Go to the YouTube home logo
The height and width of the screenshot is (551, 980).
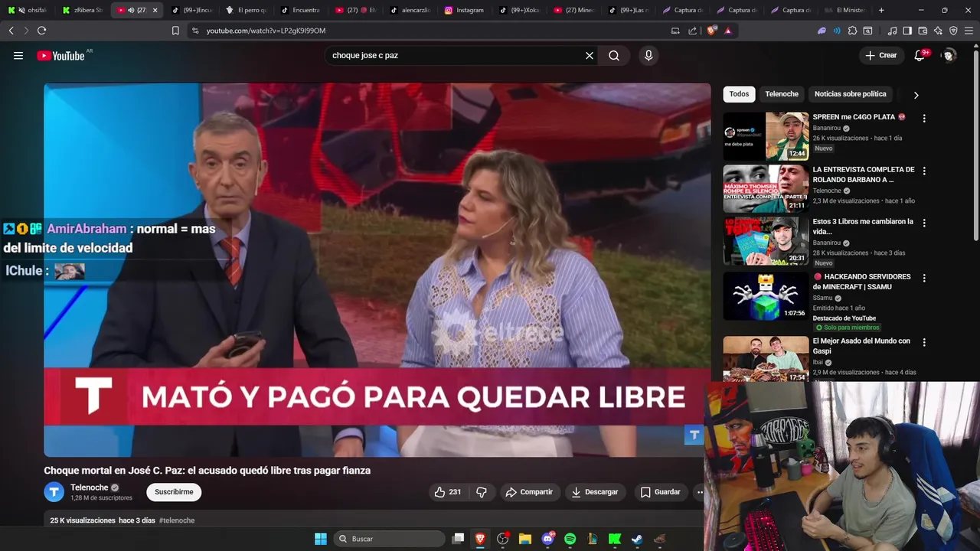pos(60,55)
